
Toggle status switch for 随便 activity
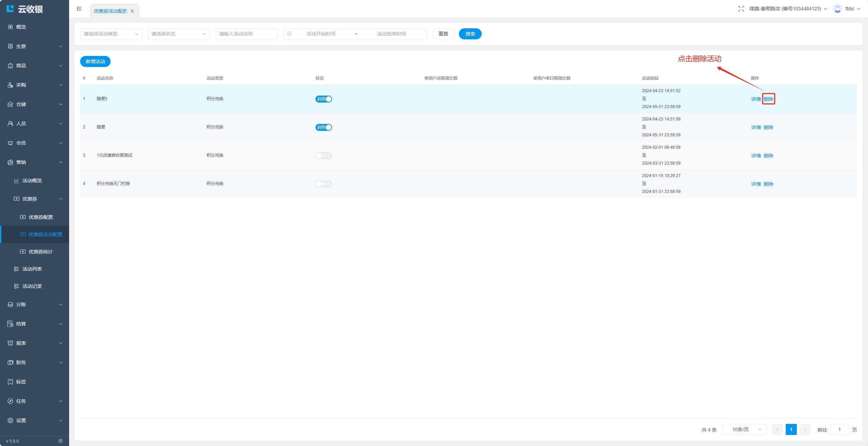point(323,127)
